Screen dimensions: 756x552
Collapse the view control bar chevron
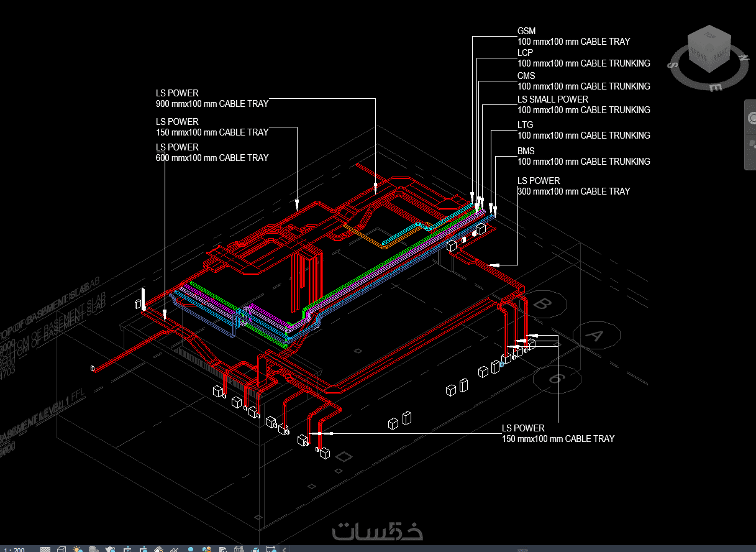click(285, 550)
